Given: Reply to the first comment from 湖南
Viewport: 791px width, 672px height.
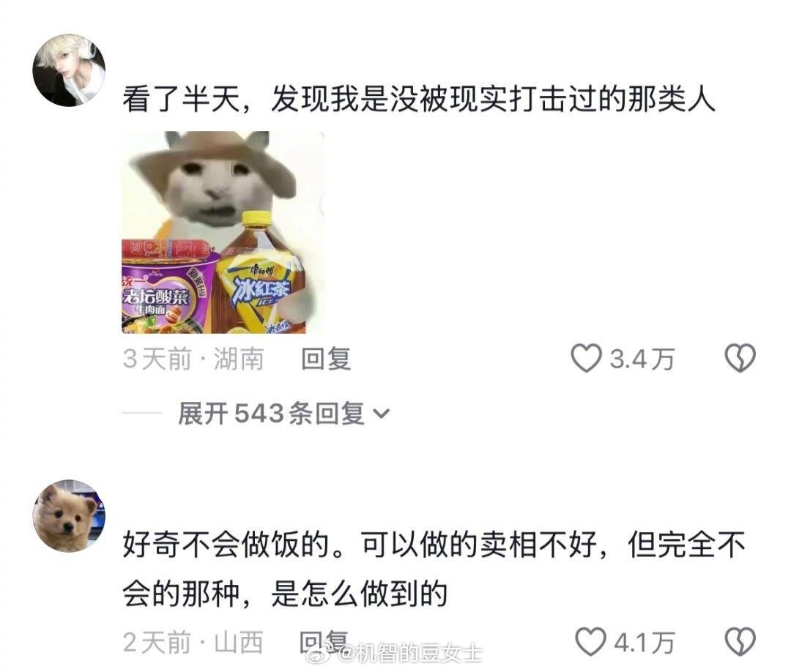Looking at the screenshot, I should pyautogui.click(x=326, y=359).
